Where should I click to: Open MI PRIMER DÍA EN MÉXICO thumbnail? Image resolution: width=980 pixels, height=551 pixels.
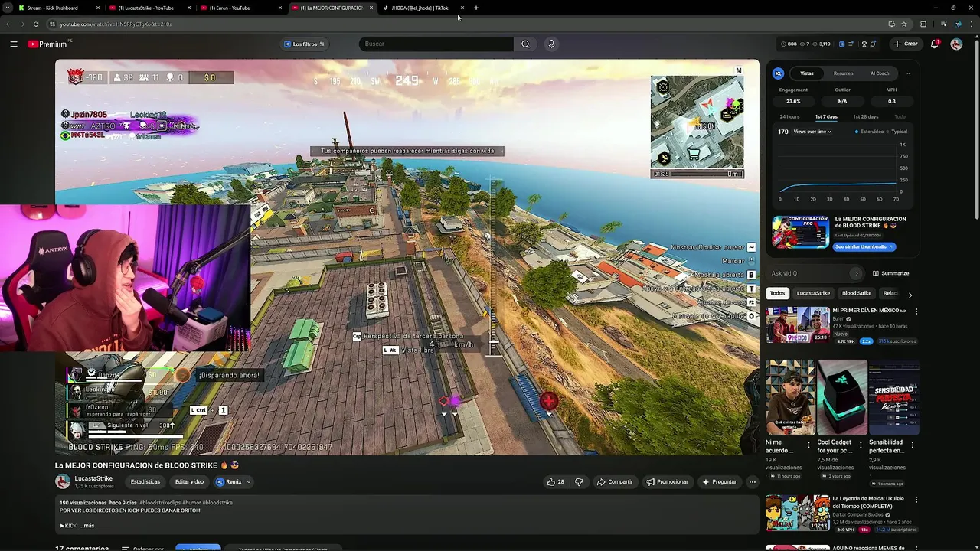pyautogui.click(x=797, y=324)
